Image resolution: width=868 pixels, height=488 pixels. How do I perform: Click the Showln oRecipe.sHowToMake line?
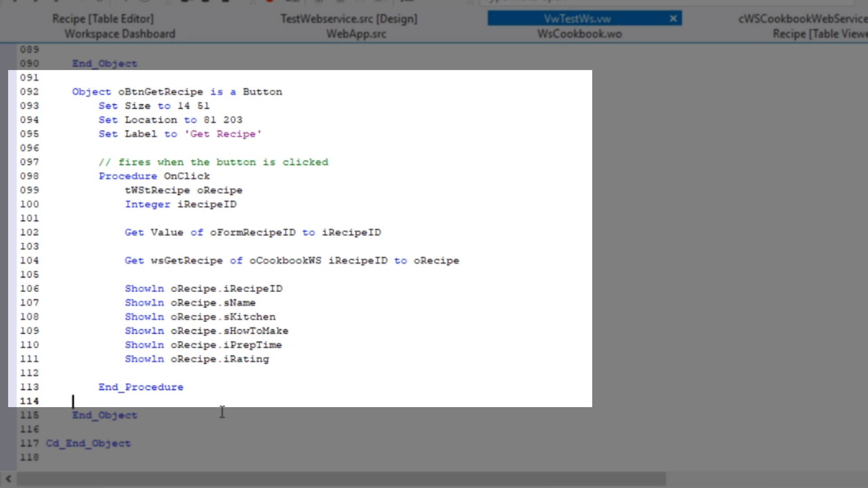[x=206, y=331]
